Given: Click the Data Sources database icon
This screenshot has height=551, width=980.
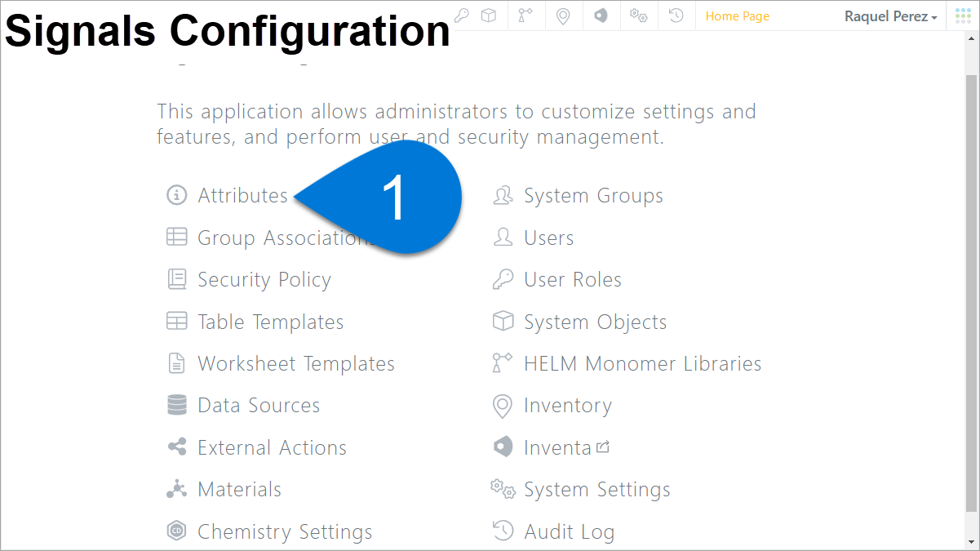Looking at the screenshot, I should pos(176,406).
